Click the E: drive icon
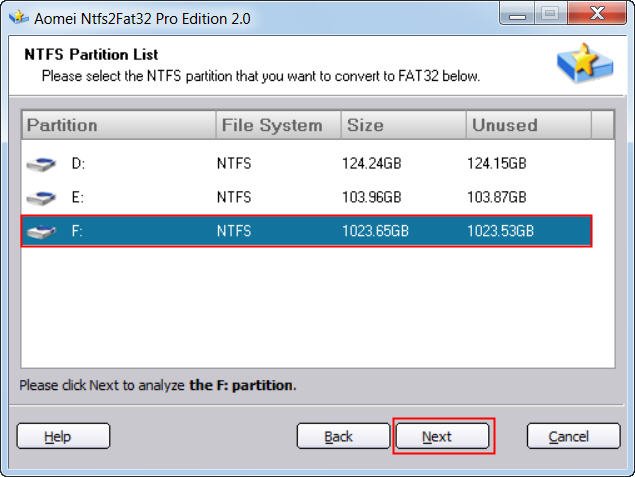635x477 pixels. [x=40, y=198]
